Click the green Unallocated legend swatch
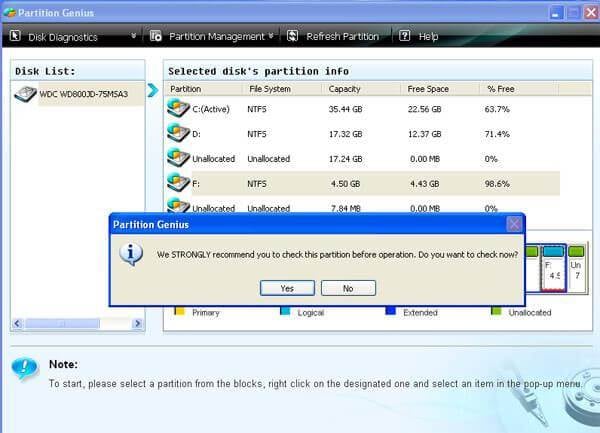The width and height of the screenshot is (600, 433). coord(496,311)
